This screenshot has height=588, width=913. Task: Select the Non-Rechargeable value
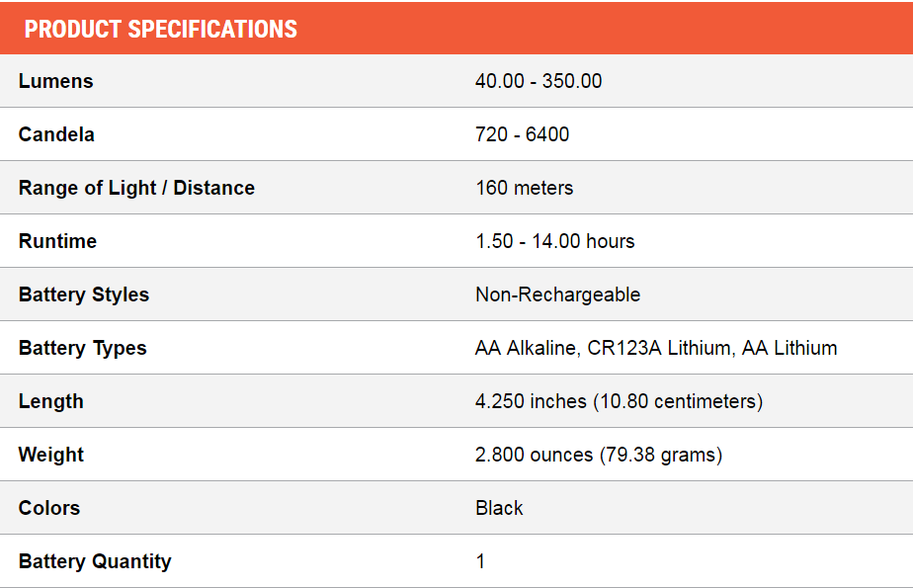coord(557,294)
